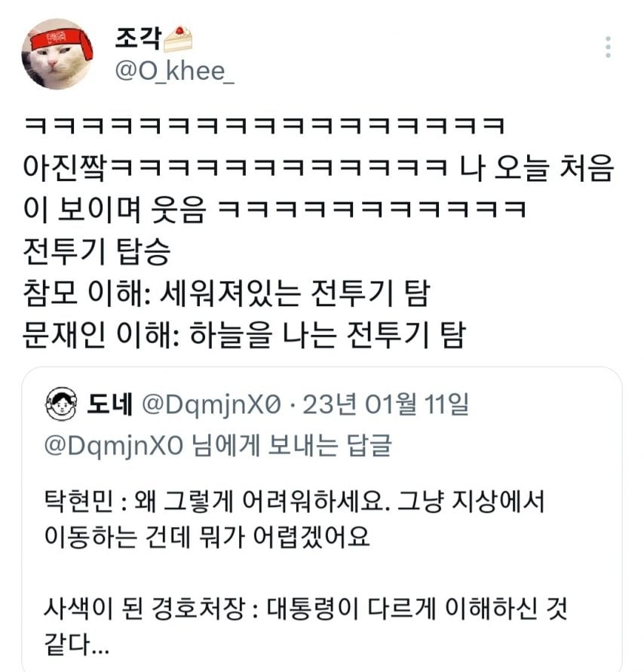This screenshot has width=644, height=672.
Task: Open 조각's profile via display name
Action: (139, 38)
